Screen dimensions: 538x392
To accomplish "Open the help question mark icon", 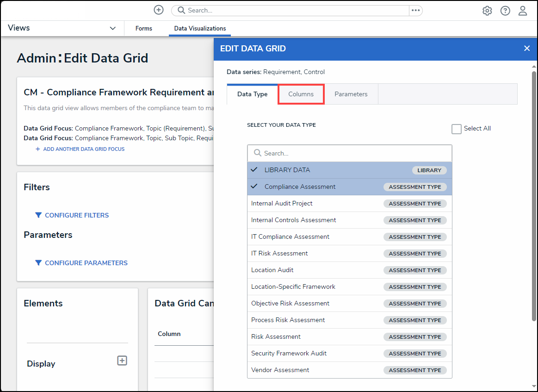I will (505, 11).
